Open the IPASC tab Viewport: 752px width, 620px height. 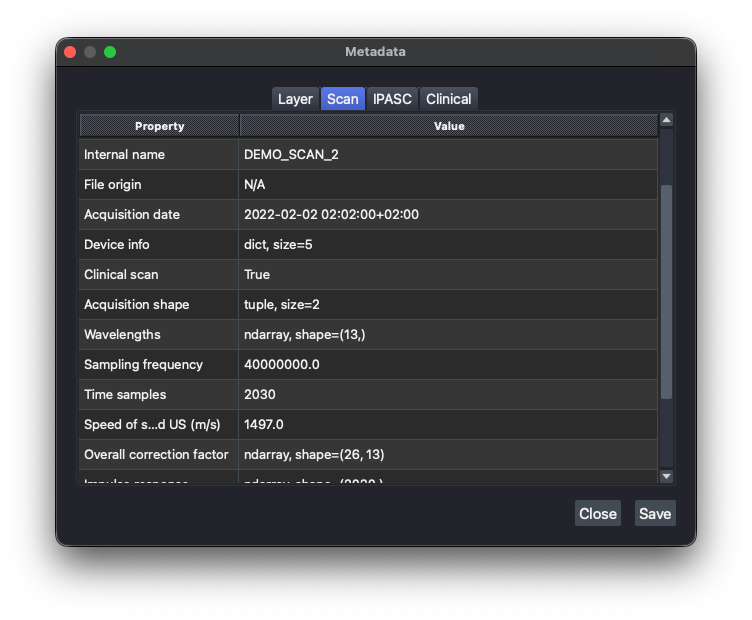click(392, 99)
